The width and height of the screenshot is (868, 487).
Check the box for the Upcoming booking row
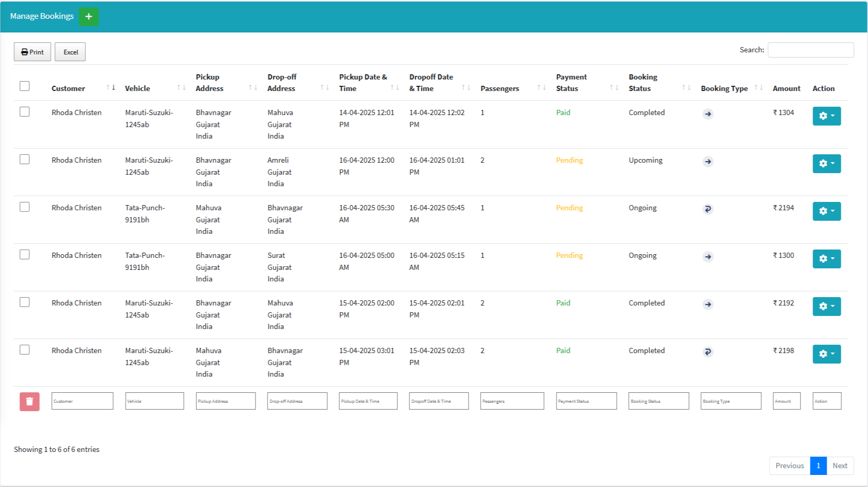tap(25, 160)
